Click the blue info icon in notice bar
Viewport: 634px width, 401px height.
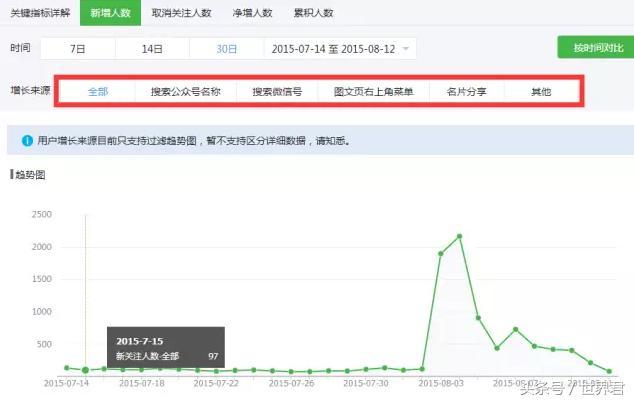tap(27, 141)
